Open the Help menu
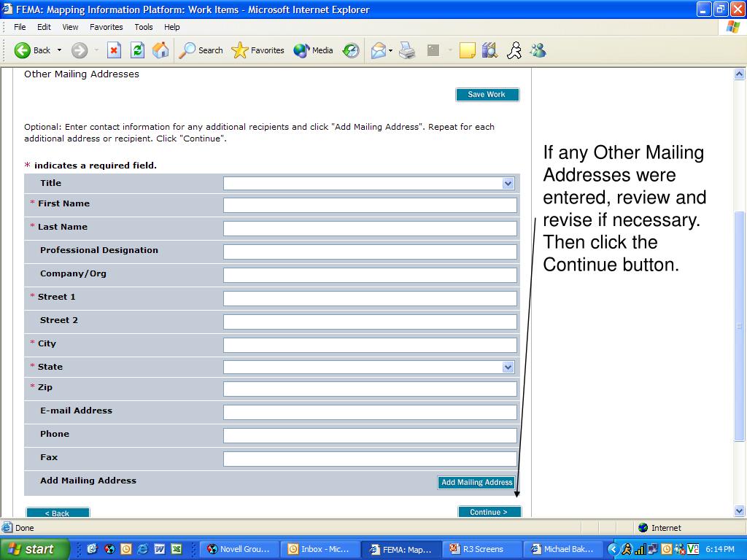747x560 pixels. tap(172, 27)
